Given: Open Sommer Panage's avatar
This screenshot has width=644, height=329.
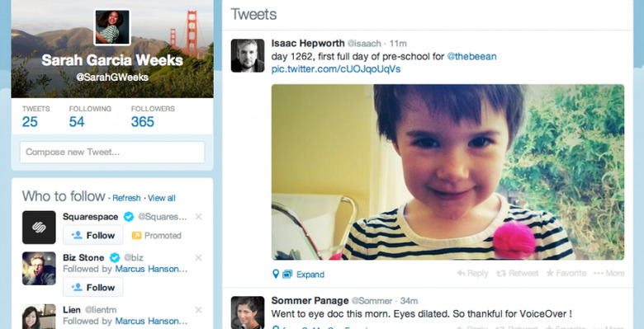Looking at the screenshot, I should click(248, 313).
